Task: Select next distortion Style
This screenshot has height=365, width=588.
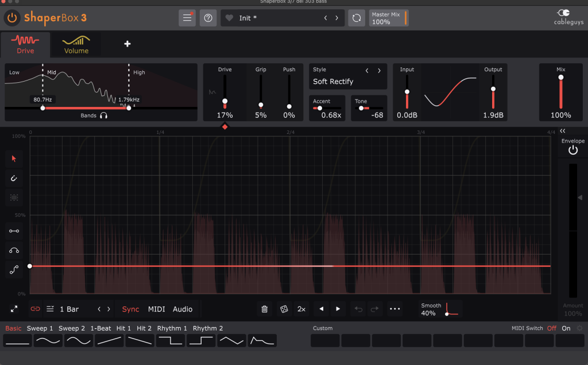Action: (379, 70)
